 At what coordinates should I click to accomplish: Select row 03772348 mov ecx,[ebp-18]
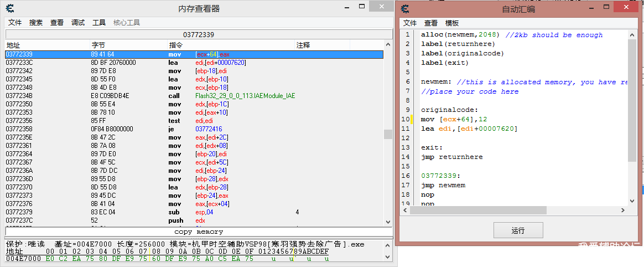(x=194, y=88)
